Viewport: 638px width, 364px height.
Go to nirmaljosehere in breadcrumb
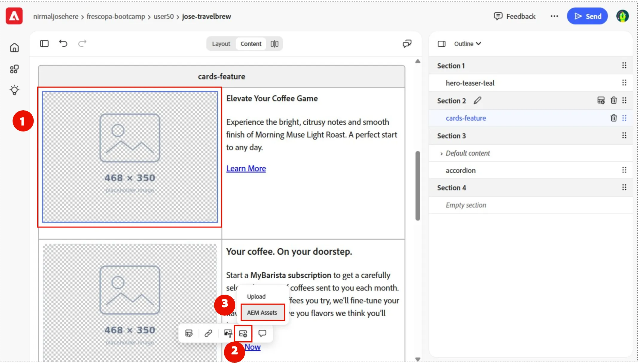click(x=56, y=16)
